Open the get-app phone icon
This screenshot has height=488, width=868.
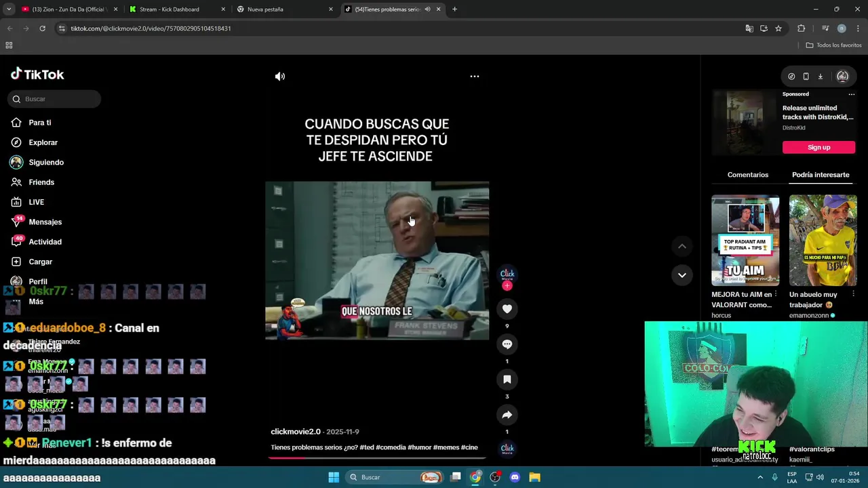pos(806,77)
